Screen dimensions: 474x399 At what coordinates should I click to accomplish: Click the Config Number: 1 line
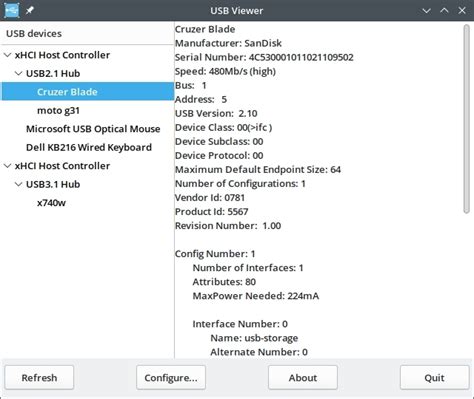coord(215,254)
